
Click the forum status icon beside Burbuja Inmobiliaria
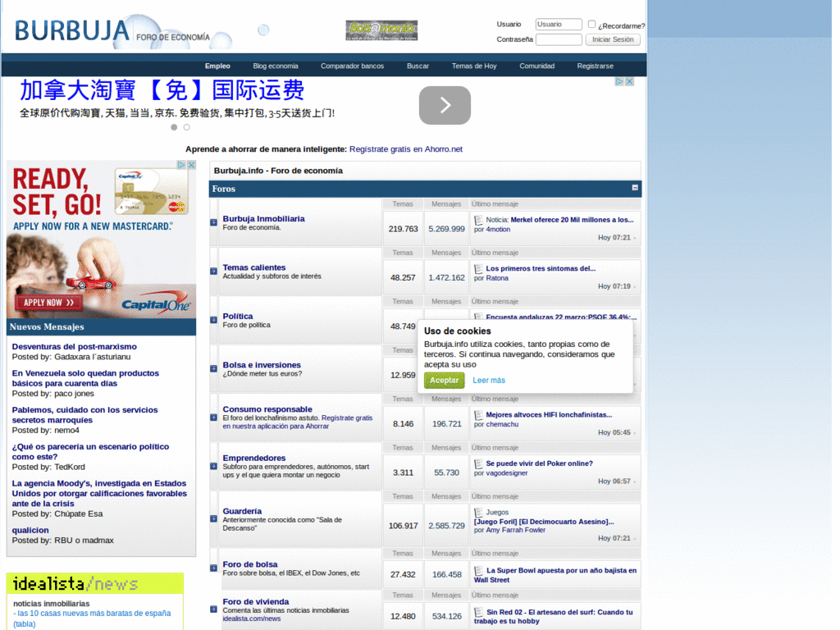pos(213,222)
